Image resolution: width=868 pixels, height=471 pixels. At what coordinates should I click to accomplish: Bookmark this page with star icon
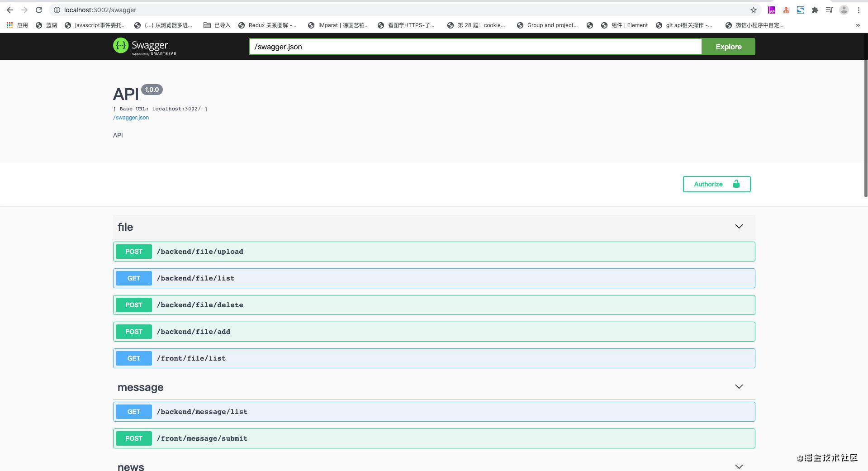754,10
